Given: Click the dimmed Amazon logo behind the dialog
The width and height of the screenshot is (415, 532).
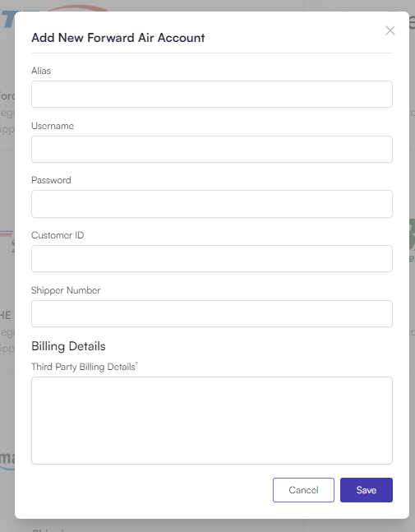Looking at the screenshot, I should click(7, 460).
